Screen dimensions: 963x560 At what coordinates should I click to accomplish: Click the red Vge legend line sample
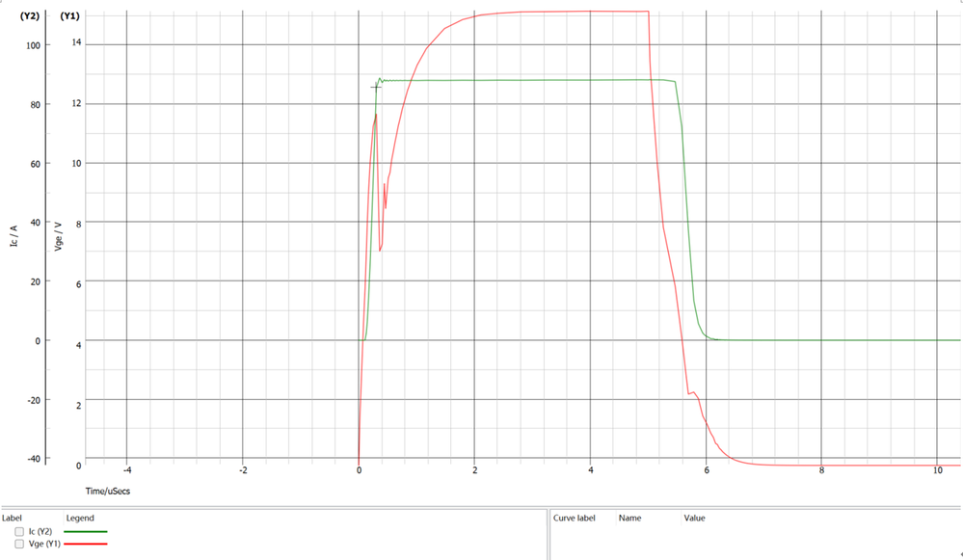(x=85, y=544)
